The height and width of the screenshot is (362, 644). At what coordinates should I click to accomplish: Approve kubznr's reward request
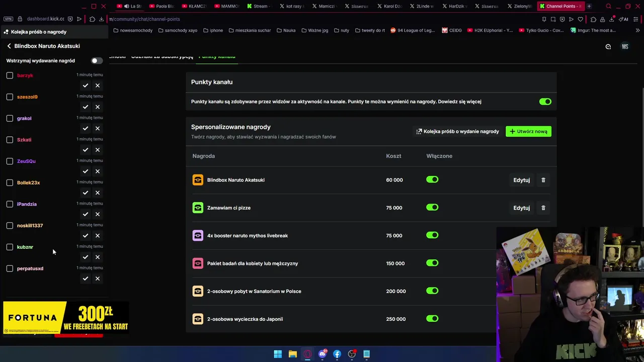click(86, 257)
